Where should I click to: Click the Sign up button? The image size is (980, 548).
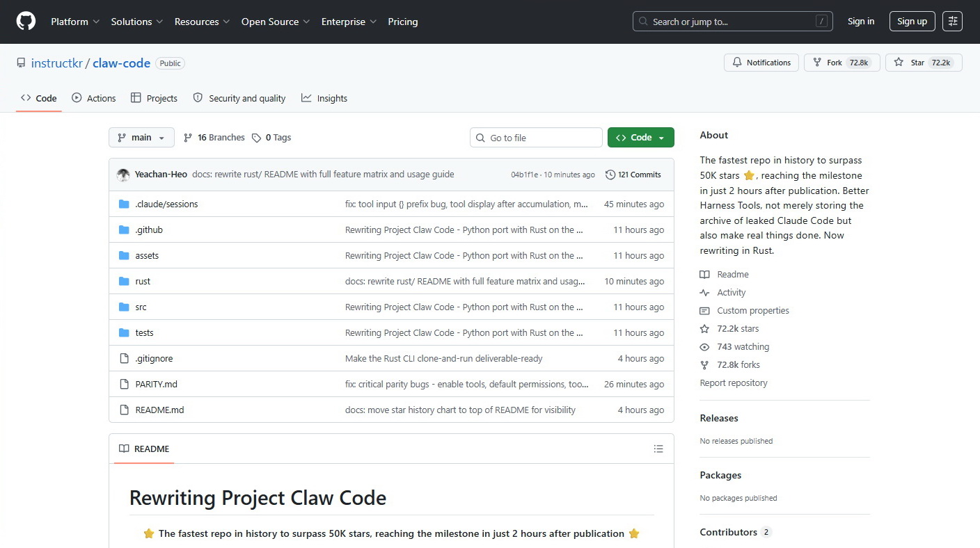point(912,22)
